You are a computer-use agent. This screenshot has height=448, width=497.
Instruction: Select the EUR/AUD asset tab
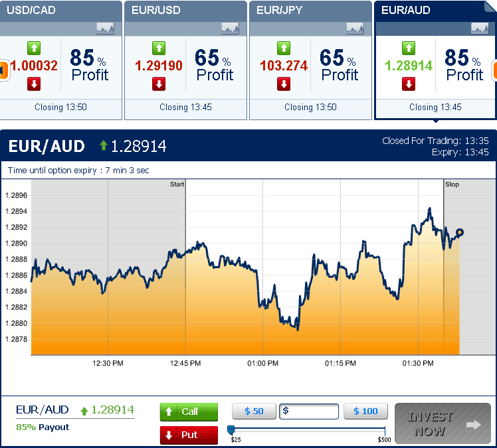point(435,11)
